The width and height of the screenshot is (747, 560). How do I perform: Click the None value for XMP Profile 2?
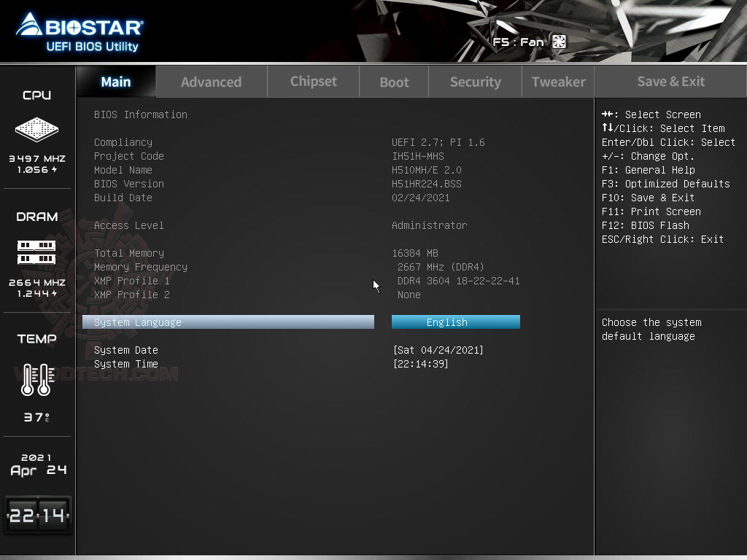point(409,295)
